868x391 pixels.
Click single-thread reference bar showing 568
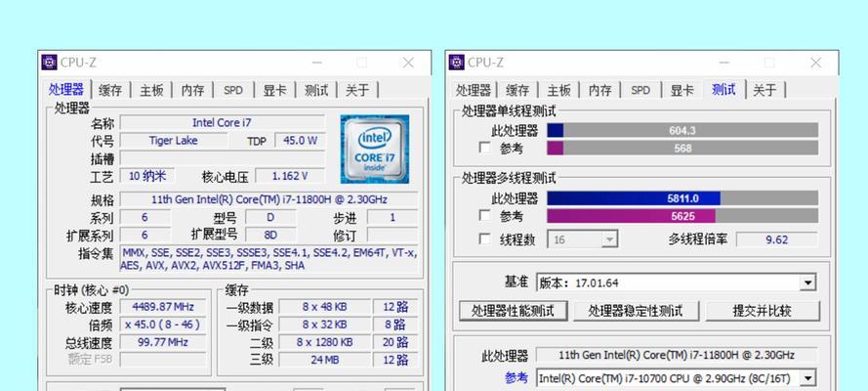[x=682, y=148]
